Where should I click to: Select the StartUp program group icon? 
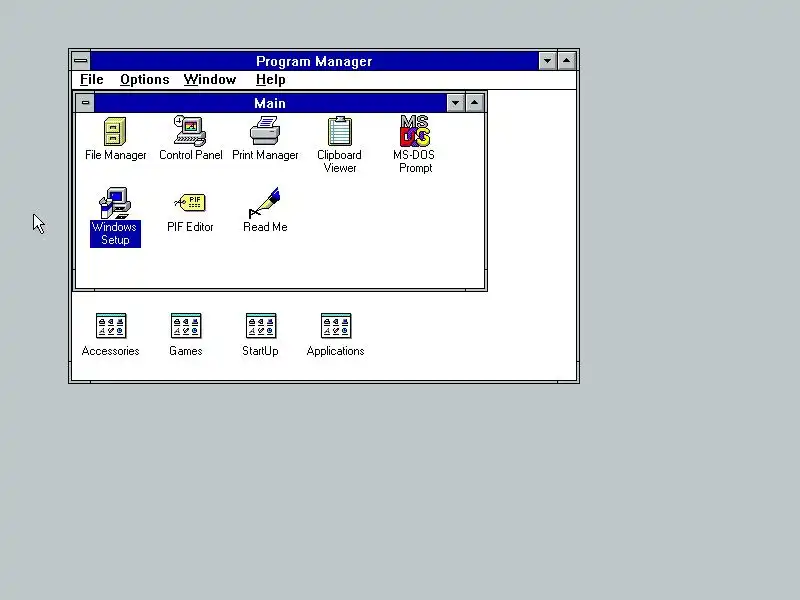click(261, 326)
